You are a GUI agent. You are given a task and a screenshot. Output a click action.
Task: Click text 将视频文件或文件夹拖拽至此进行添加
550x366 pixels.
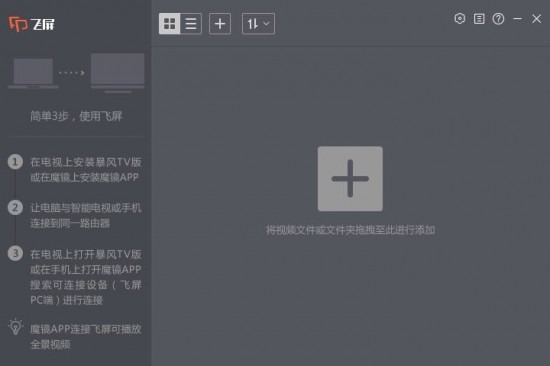coord(350,230)
